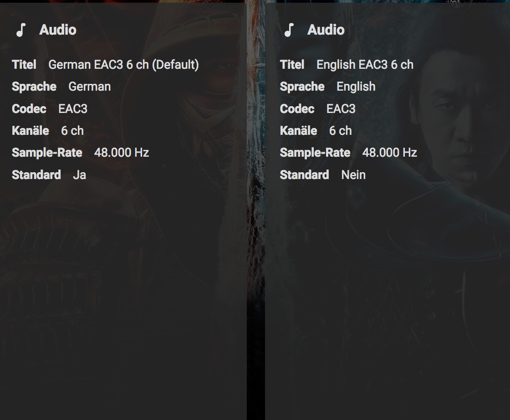Viewport: 510px width, 420px height.
Task: Click the Sprache value 'German'
Action: (x=89, y=87)
